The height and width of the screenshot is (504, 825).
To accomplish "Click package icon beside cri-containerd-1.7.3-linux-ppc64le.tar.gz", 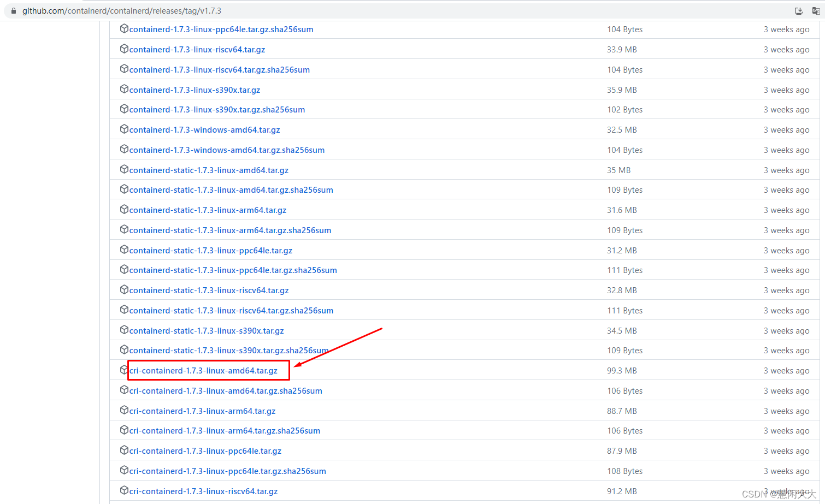I will [x=124, y=450].
